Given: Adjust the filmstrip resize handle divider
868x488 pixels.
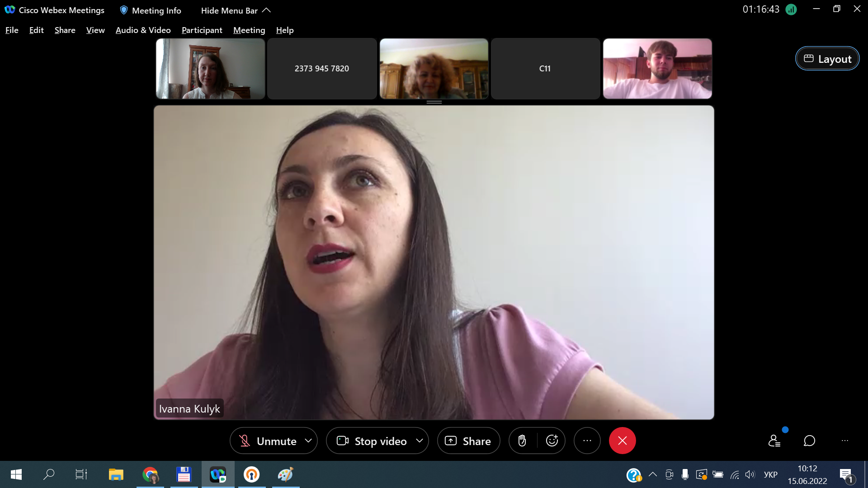Looking at the screenshot, I should [434, 102].
